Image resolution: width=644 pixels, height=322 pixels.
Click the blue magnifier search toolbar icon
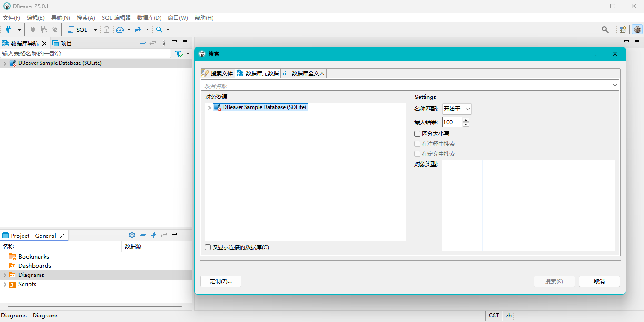[x=159, y=29]
